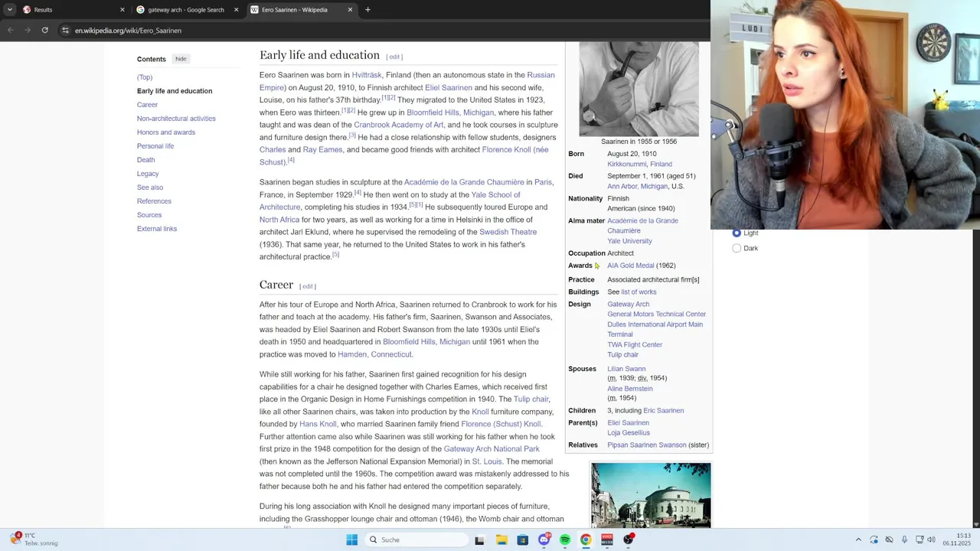Click Saarinen portrait photo in infobox
The width and height of the screenshot is (980, 551).
click(x=639, y=89)
